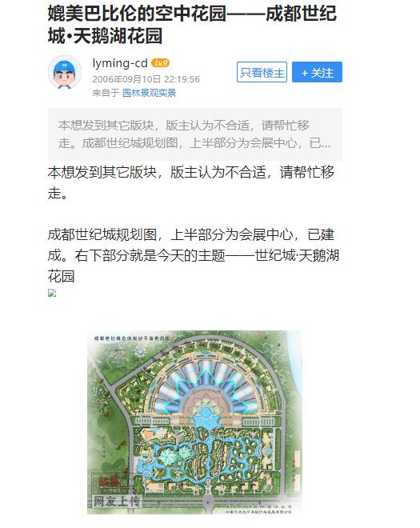Follow the author with +关注 button
This screenshot has width=420, height=528.
pyautogui.click(x=317, y=72)
